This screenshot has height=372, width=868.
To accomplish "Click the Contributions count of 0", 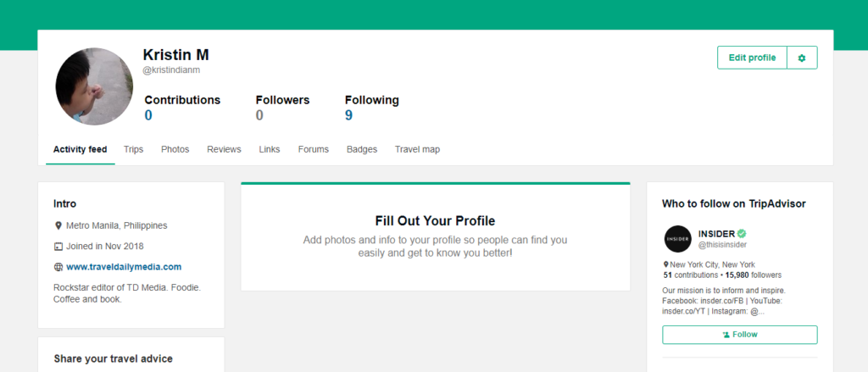I will (148, 115).
